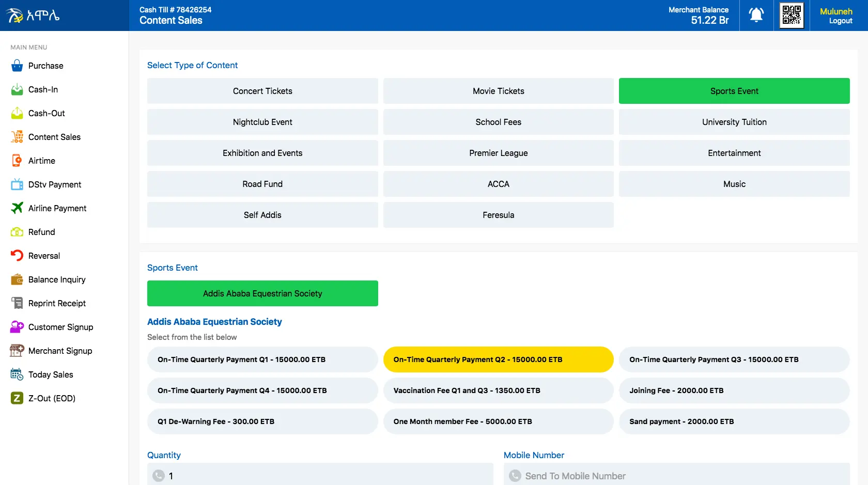
Task: Open the QR code scanner icon
Action: pyautogui.click(x=791, y=15)
